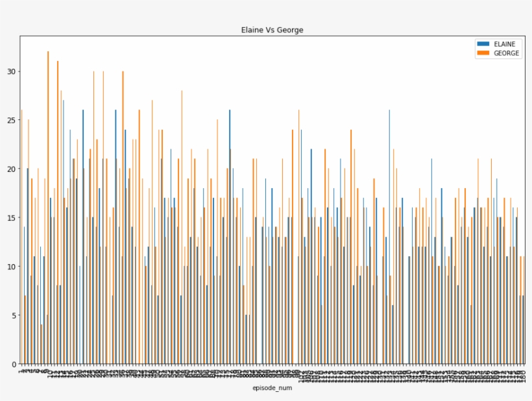The width and height of the screenshot is (532, 401).
Task: Click the y-axis tick label 30
Action: [11, 71]
